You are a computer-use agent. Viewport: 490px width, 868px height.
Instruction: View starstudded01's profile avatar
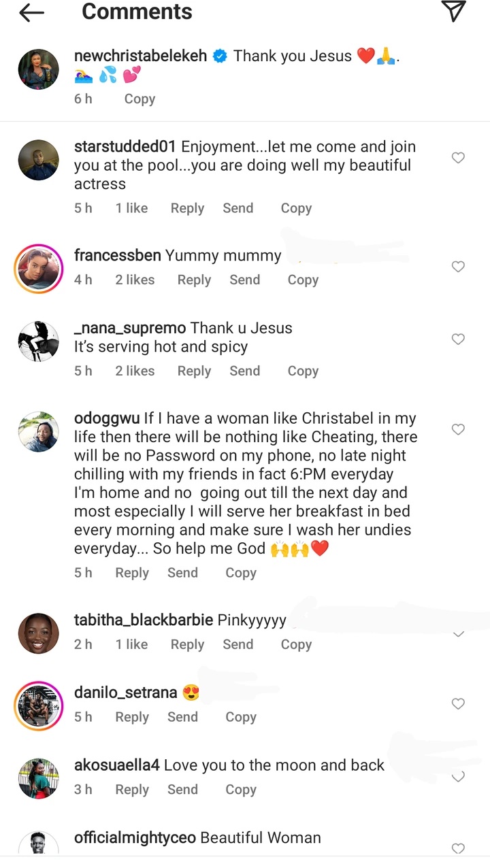(x=38, y=161)
